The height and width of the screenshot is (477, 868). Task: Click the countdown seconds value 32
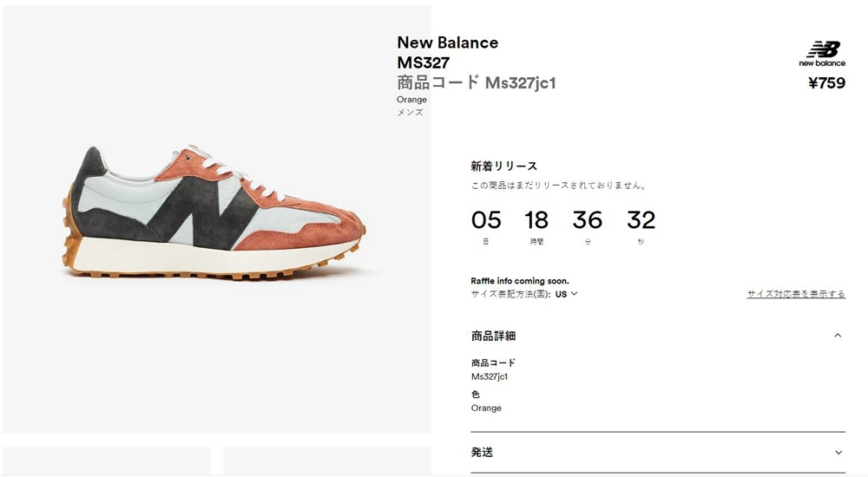pos(641,220)
